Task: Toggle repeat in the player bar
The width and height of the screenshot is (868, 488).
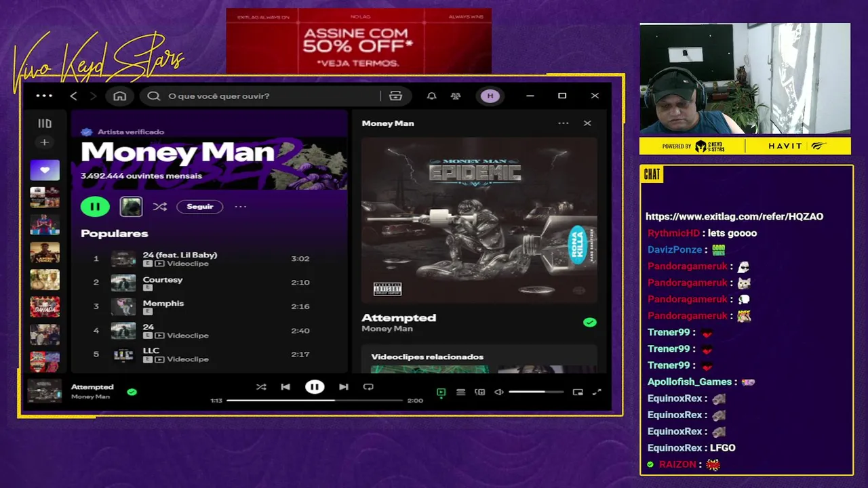Action: click(368, 387)
